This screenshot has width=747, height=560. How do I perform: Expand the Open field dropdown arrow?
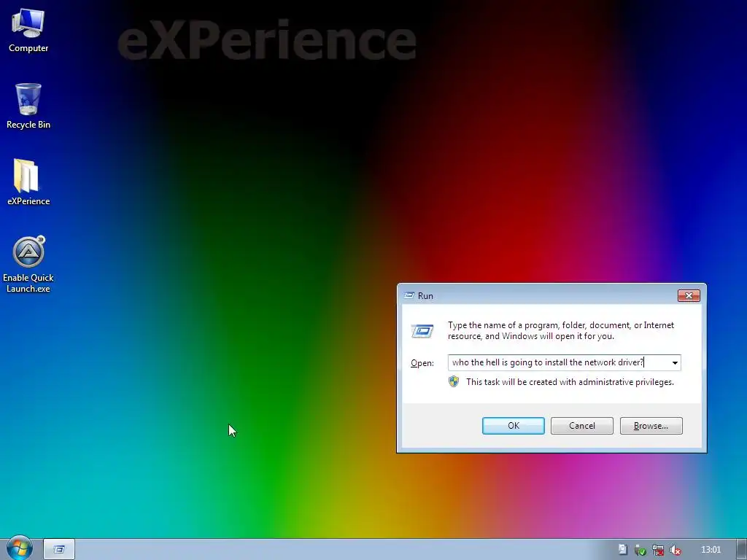675,363
